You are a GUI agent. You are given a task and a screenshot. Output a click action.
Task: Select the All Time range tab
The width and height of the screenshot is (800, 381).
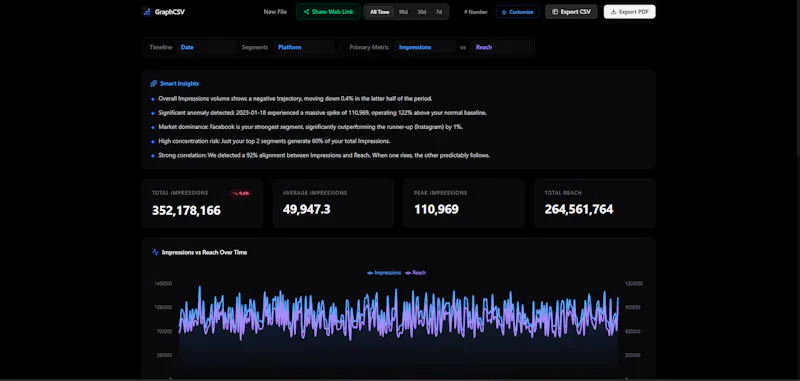(380, 12)
